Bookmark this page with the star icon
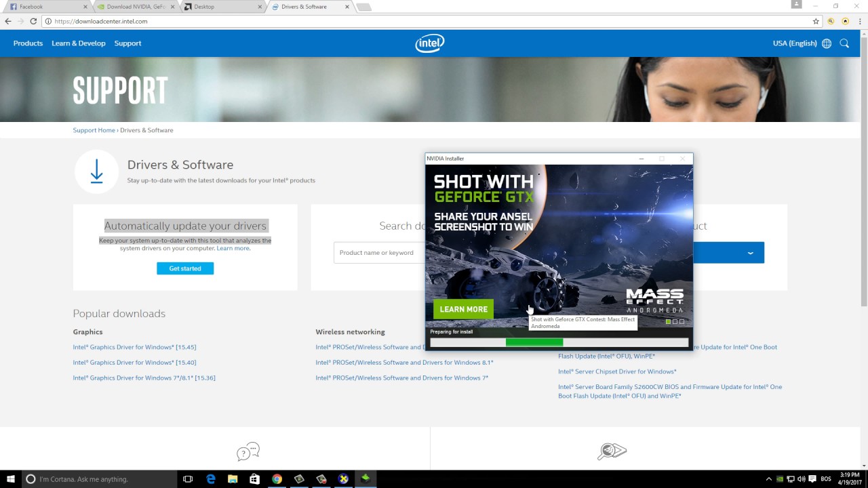This screenshot has width=868, height=488. [x=816, y=21]
